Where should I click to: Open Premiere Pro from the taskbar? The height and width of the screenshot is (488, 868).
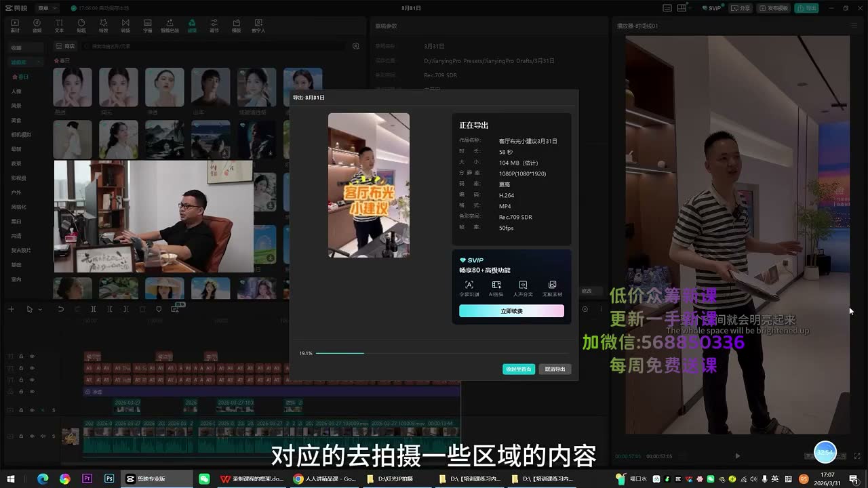[x=87, y=479]
